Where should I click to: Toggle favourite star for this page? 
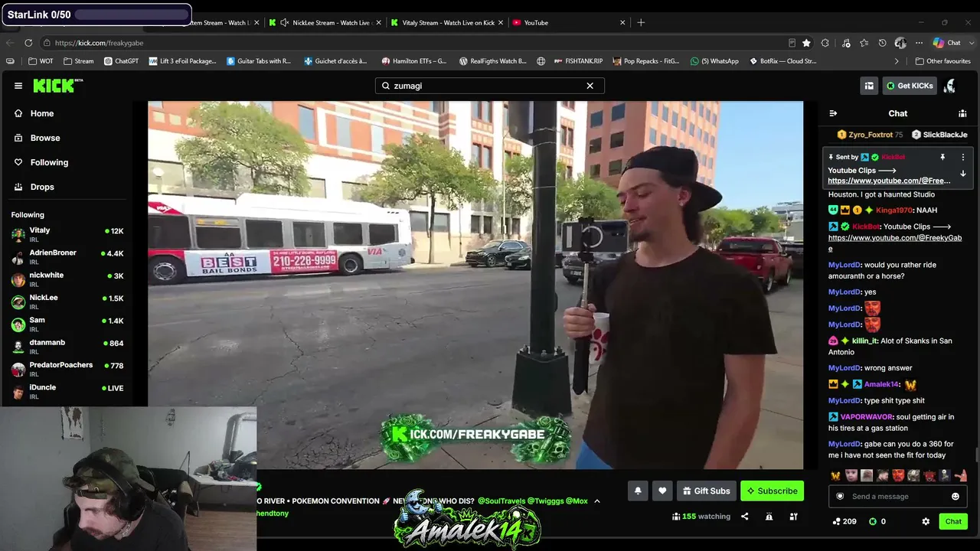[x=806, y=43]
